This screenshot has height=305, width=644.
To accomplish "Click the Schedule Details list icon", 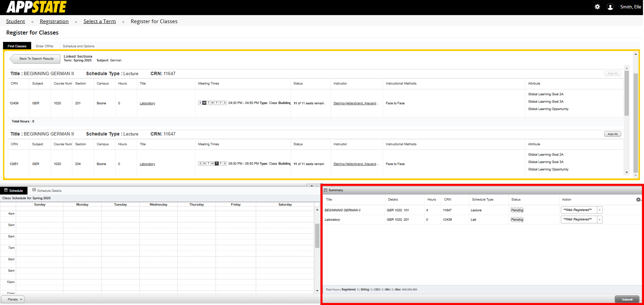I will (34, 190).
